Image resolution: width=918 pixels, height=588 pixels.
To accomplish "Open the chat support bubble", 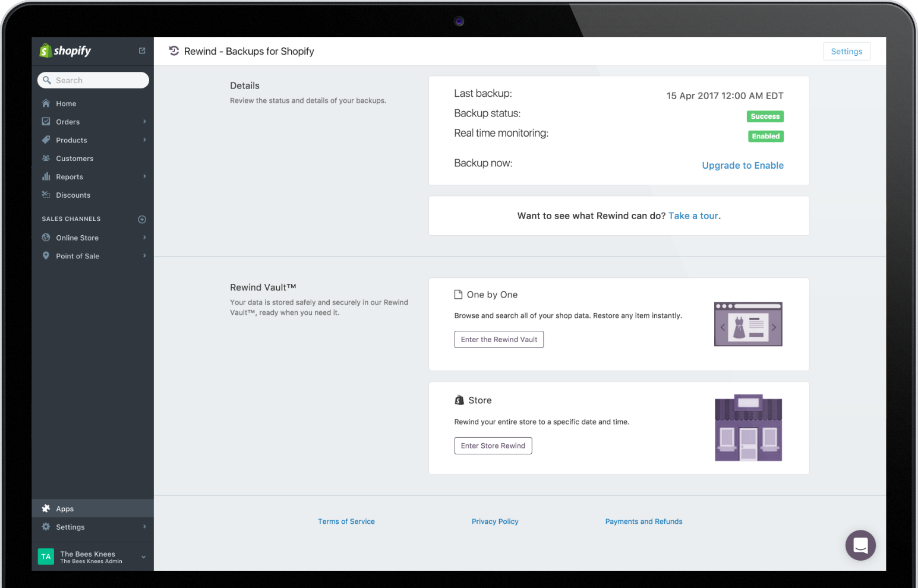I will 860,545.
